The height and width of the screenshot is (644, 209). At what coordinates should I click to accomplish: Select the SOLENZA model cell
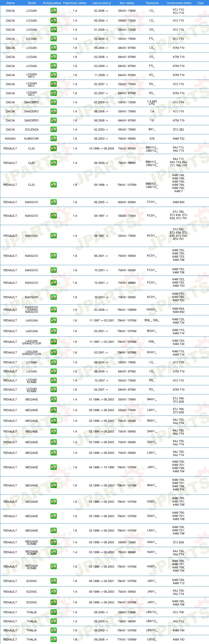click(32, 129)
